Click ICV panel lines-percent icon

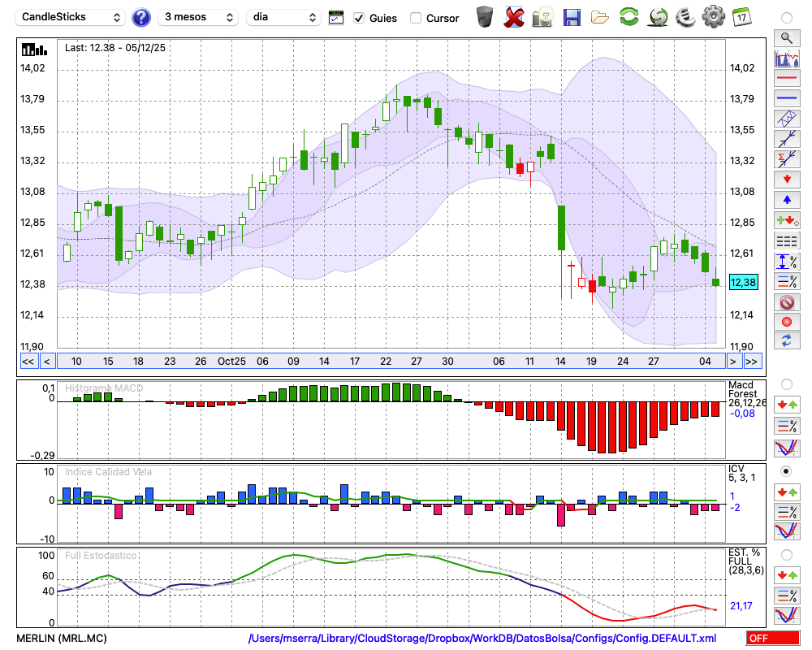tap(787, 512)
